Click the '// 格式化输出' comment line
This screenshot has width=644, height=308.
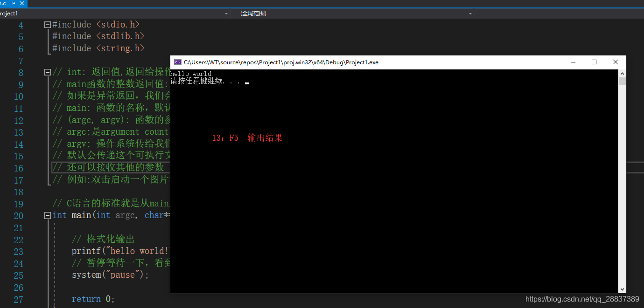tap(103, 240)
